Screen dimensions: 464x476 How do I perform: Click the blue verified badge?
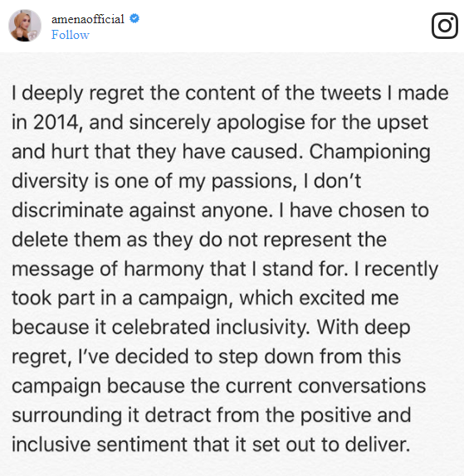tap(134, 18)
